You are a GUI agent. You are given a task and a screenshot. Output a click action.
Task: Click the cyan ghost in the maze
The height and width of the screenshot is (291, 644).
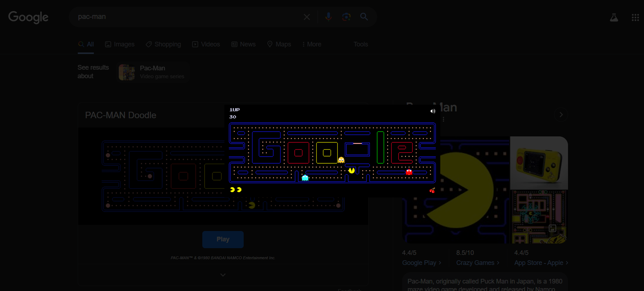pos(305,177)
